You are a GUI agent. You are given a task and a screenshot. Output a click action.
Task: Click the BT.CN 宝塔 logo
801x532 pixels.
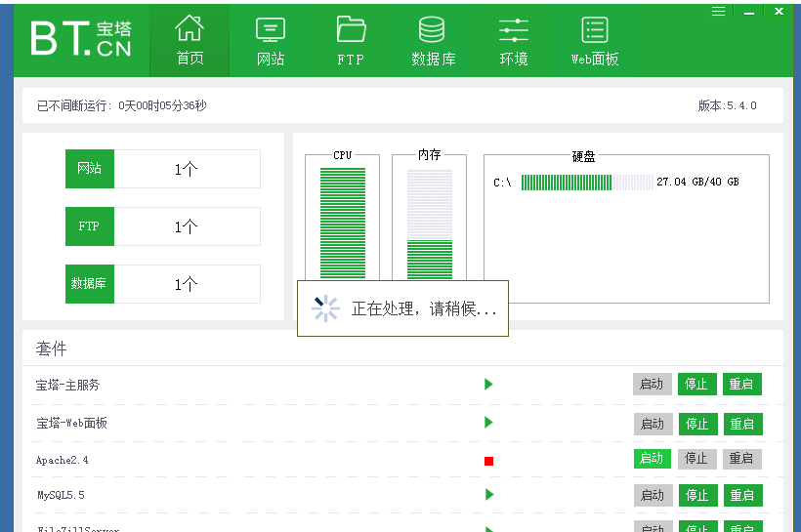point(81,38)
